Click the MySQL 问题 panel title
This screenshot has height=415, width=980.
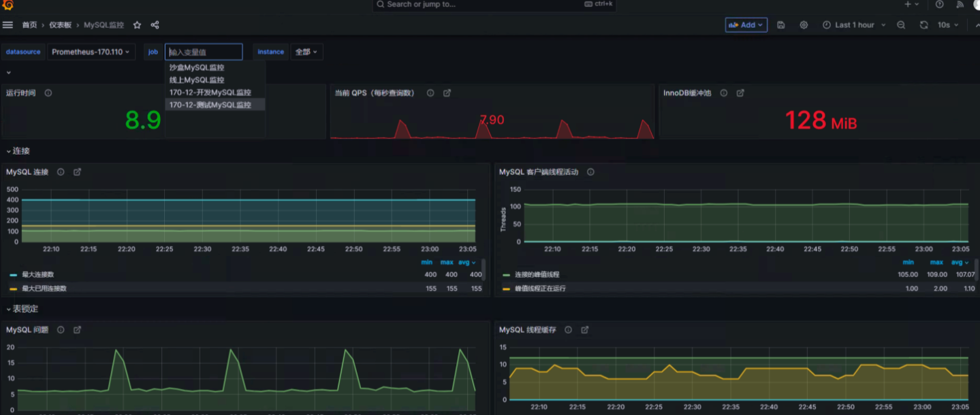click(27, 330)
